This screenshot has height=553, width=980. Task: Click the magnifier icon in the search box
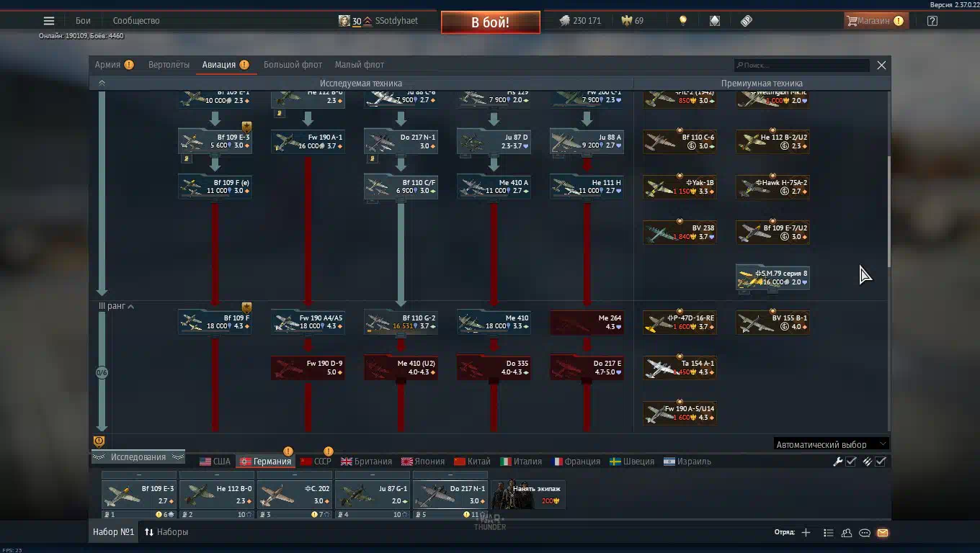(x=739, y=66)
